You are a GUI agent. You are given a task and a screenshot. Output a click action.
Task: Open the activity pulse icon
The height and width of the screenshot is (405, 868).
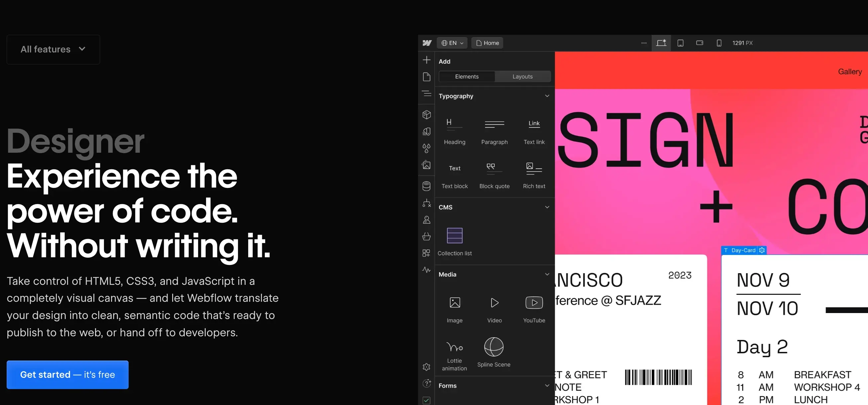pyautogui.click(x=427, y=270)
